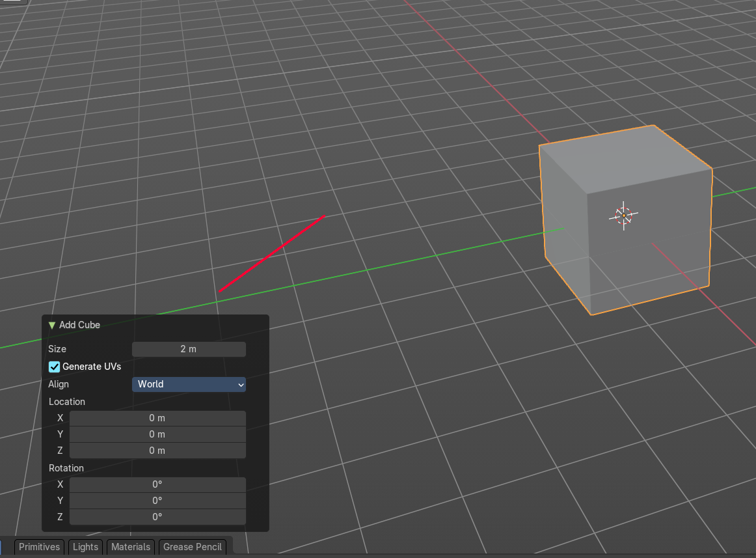Go to the Grease Pencil tab
756x558 pixels.
[193, 547]
